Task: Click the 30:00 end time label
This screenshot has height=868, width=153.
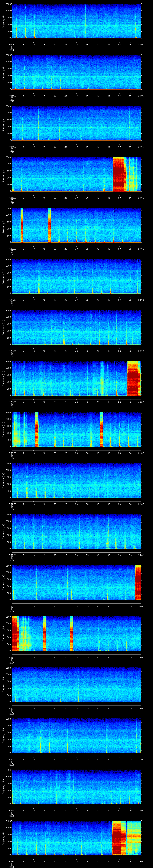Action: (x=141, y=402)
